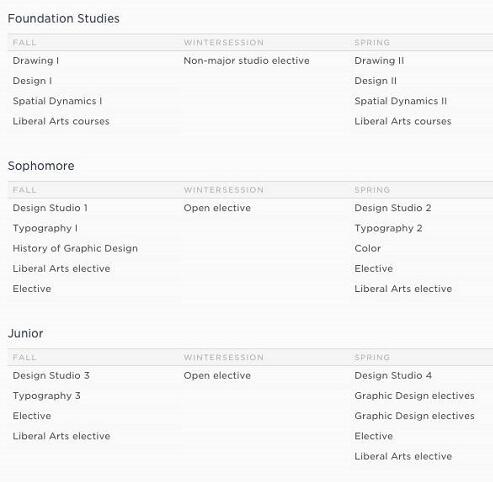Select Design Studio 4 course
This screenshot has width=493, height=482.
(x=393, y=376)
